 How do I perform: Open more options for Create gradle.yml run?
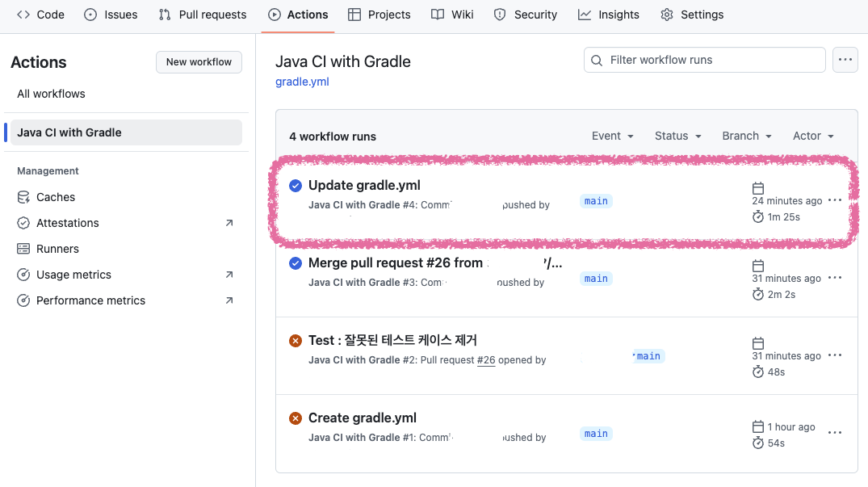click(835, 433)
